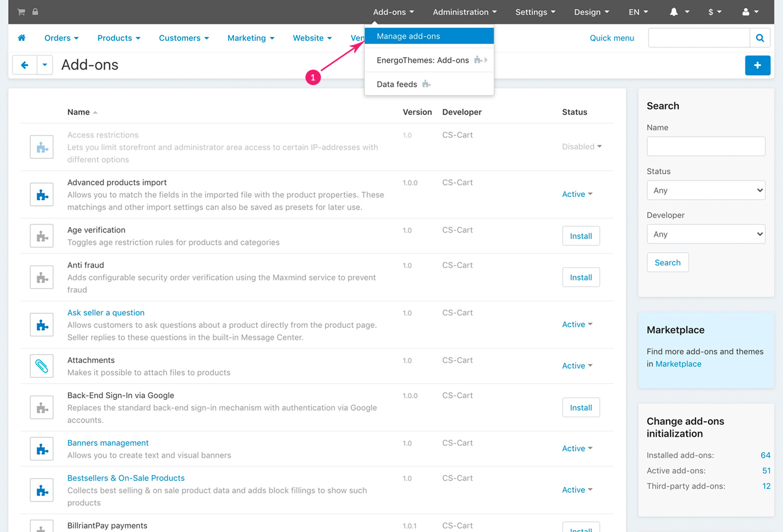This screenshot has width=783, height=532.
Task: Click the Ask seller a question puzzle icon
Action: [x=42, y=325]
